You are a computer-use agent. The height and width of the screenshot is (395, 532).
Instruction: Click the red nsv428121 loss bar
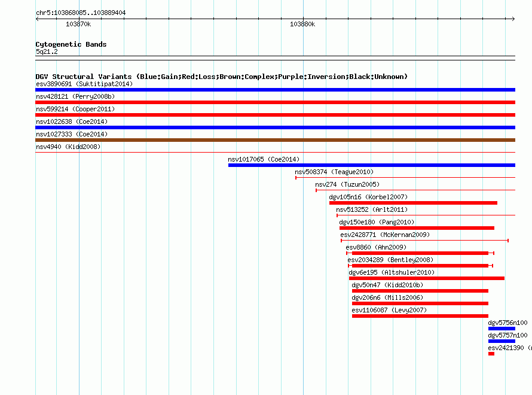point(275,102)
